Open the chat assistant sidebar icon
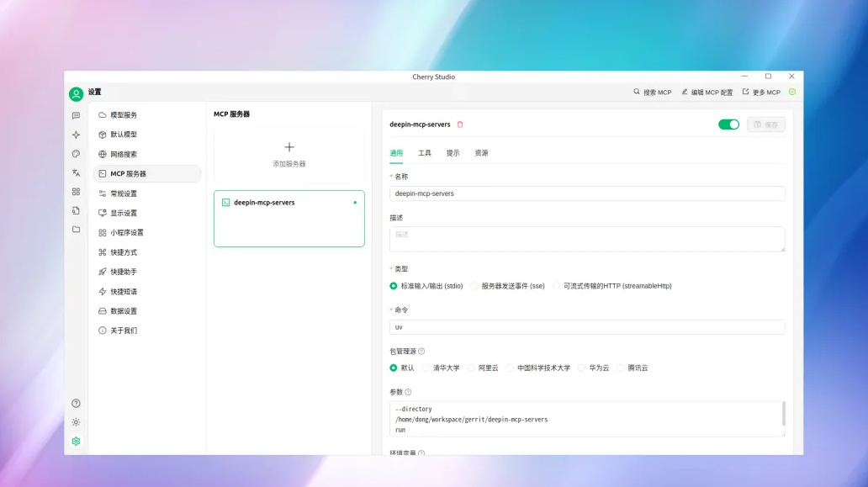 [x=76, y=116]
